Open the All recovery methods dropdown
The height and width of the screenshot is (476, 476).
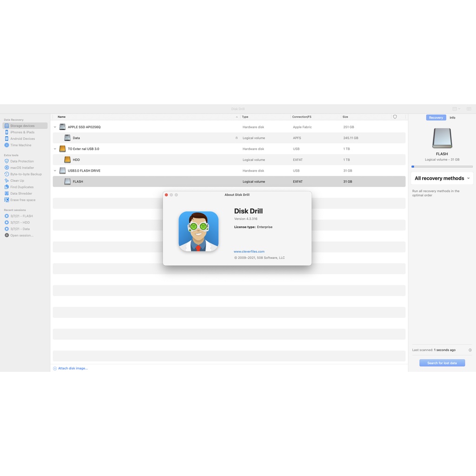(x=442, y=178)
